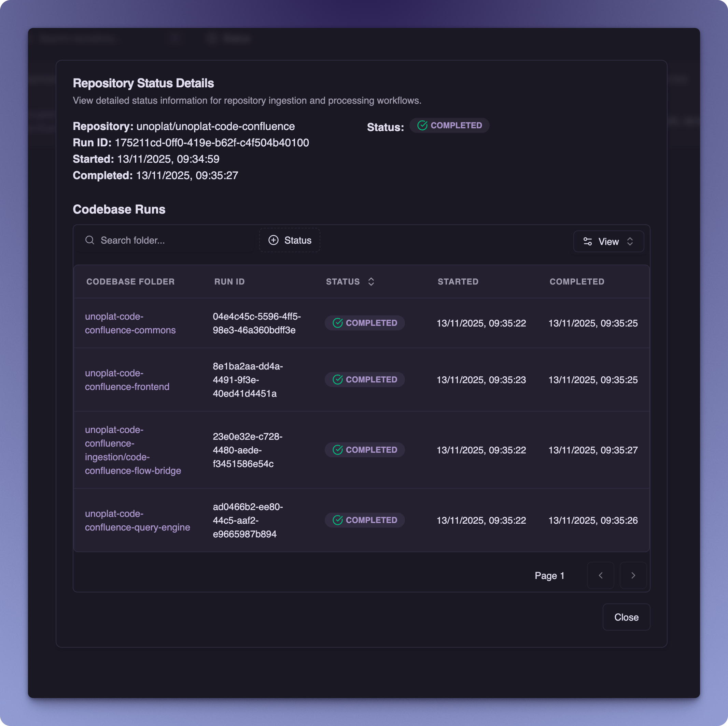
Task: Click the green checkmark icon on the repository status badge
Action: (422, 125)
